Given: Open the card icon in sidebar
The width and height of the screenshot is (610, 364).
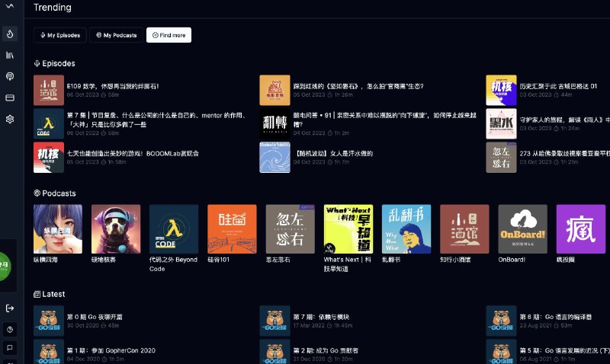Looking at the screenshot, I should point(10,97).
